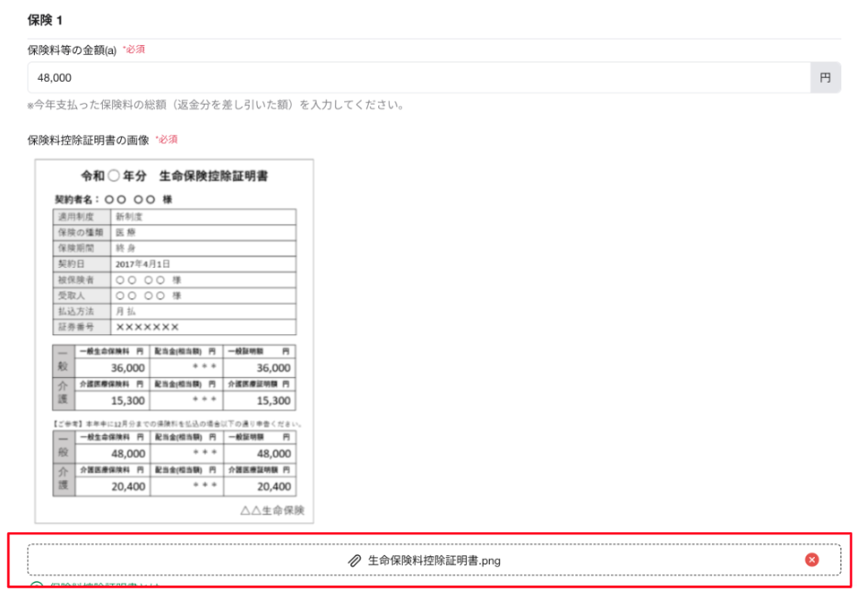The image size is (868, 603).
Task: Click the △△生命保険 issuer name in preview
Action: tap(272, 510)
